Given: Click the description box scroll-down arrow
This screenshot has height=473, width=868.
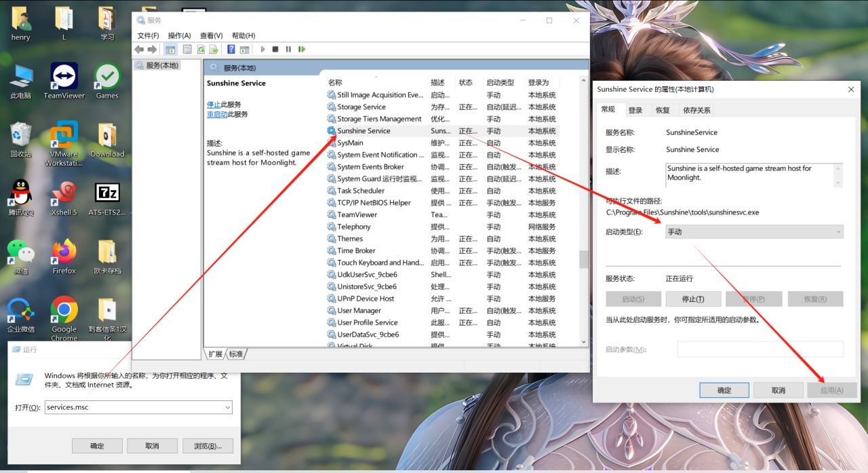Looking at the screenshot, I should click(x=839, y=183).
